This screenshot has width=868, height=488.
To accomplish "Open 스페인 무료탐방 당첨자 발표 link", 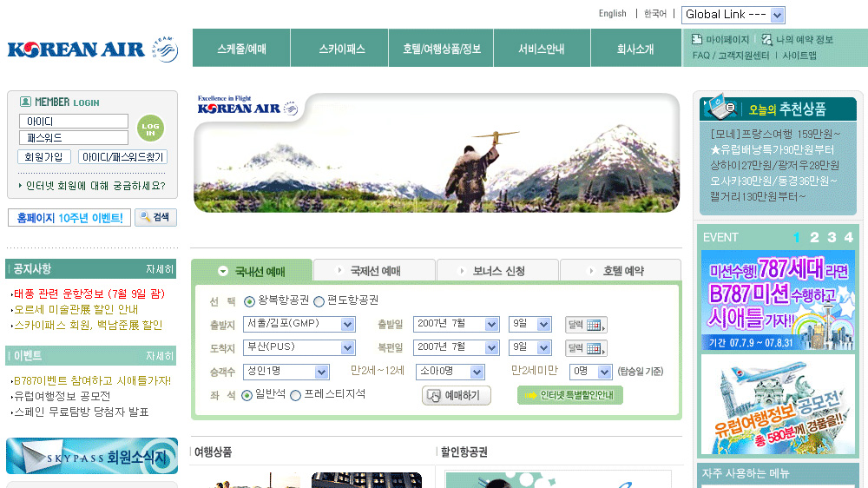I will [81, 412].
